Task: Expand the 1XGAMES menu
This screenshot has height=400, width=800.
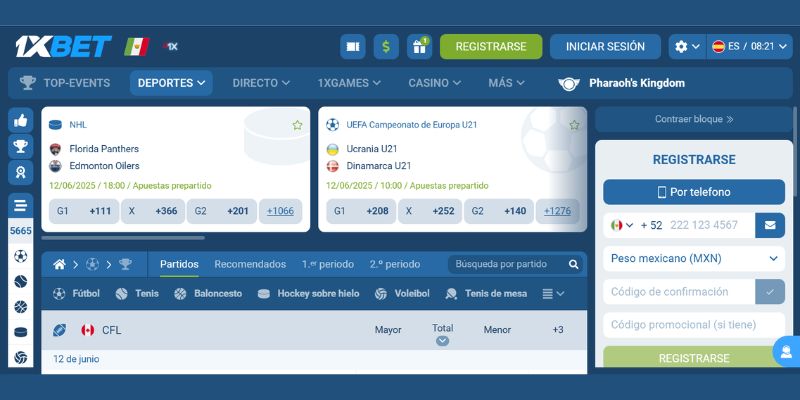Action: [x=349, y=83]
